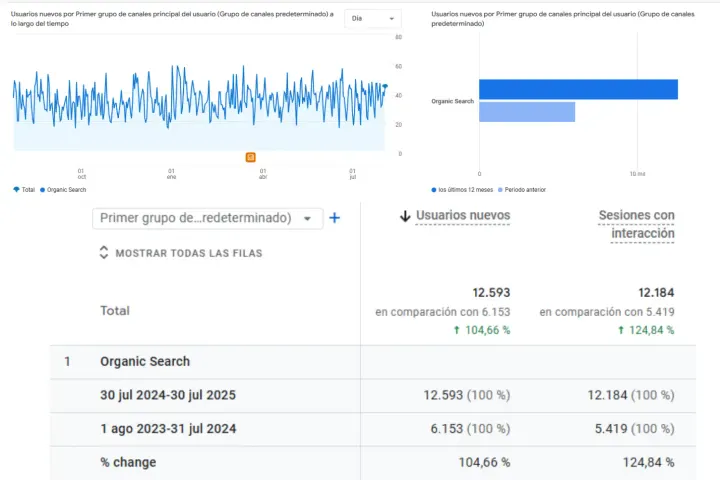The width and height of the screenshot is (720, 480).
Task: Click the line chart title text
Action: [172, 19]
